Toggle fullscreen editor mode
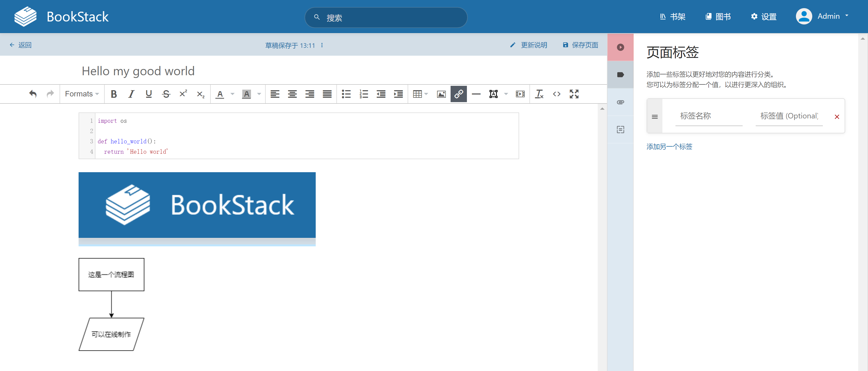Viewport: 868px width, 371px height. (x=574, y=94)
